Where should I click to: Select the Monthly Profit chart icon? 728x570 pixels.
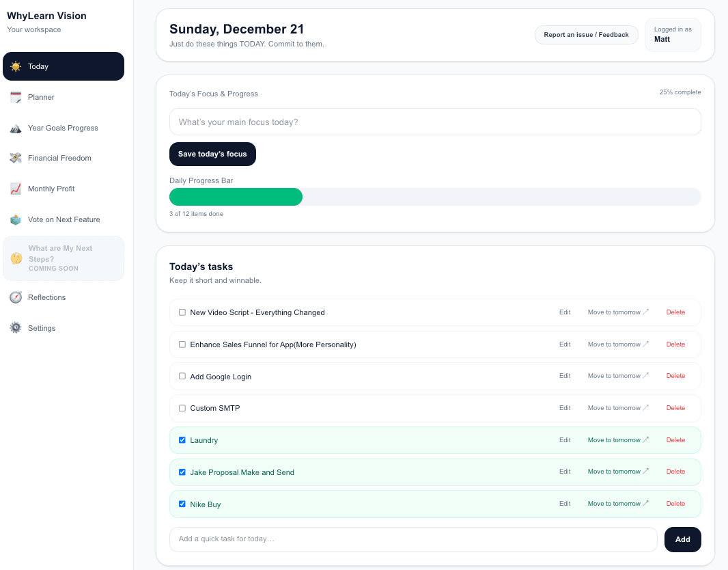(15, 189)
